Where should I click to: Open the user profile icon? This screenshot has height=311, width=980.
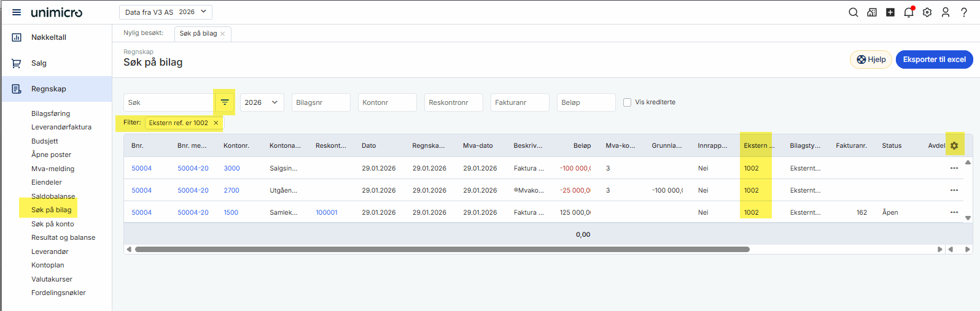[946, 12]
